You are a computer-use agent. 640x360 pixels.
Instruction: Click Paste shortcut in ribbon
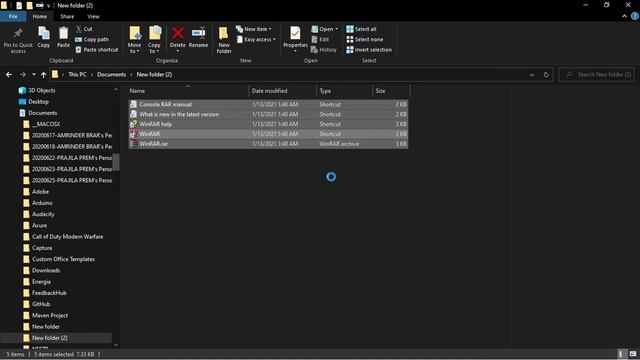pyautogui.click(x=97, y=49)
